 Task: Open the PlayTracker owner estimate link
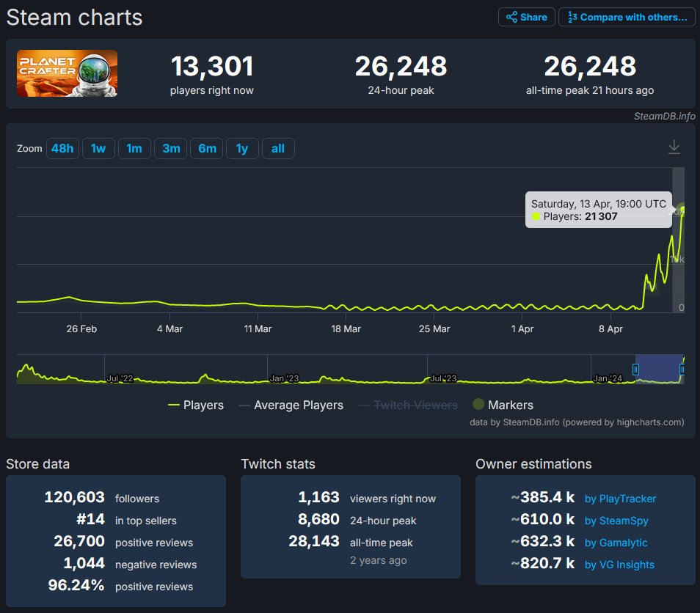click(620, 499)
